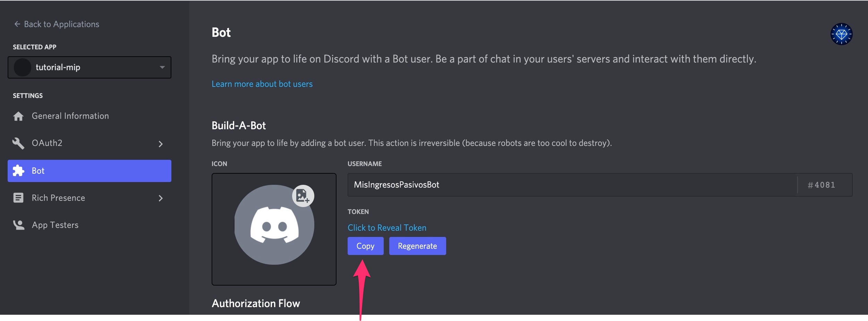The height and width of the screenshot is (321, 868).
Task: Go back to Applications via arrow link
Action: (x=56, y=24)
